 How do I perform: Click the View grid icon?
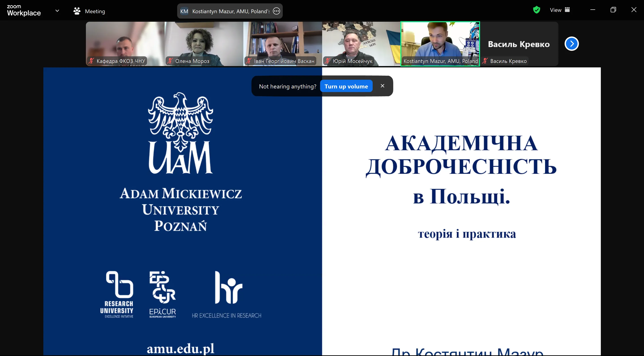pyautogui.click(x=567, y=10)
